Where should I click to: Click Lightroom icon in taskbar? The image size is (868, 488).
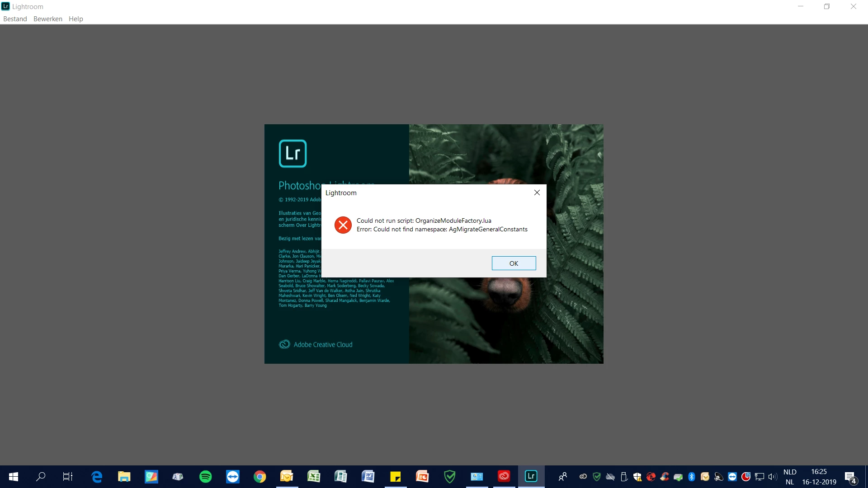pos(531,477)
